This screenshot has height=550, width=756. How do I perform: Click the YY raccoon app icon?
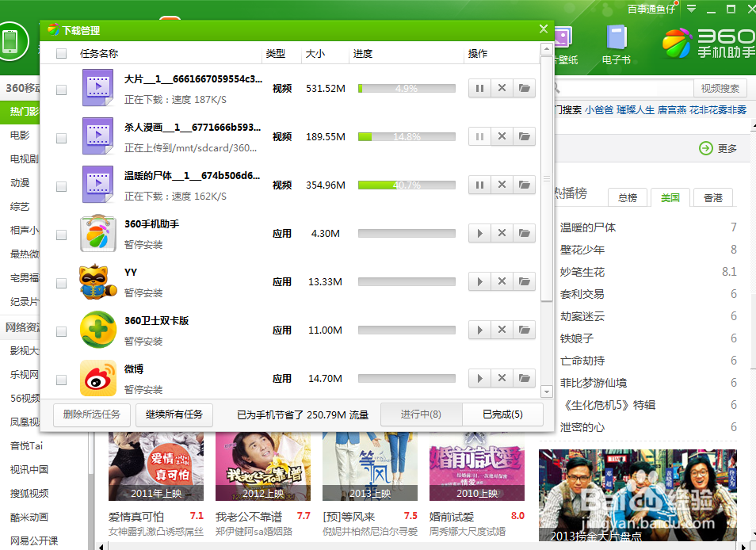[x=98, y=281]
